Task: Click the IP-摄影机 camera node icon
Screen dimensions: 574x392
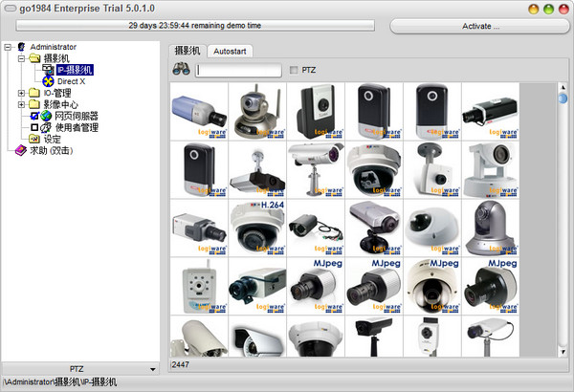Action: tap(48, 70)
